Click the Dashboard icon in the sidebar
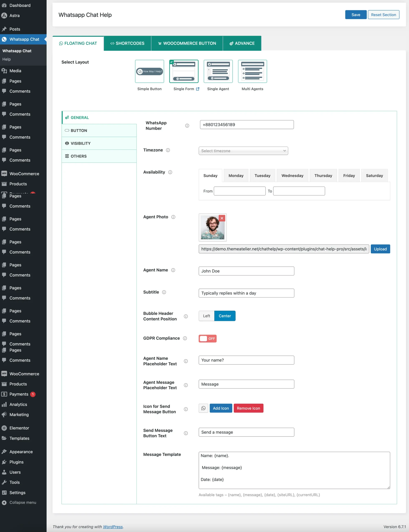Viewport: 409px width, 532px height. (x=4, y=5)
